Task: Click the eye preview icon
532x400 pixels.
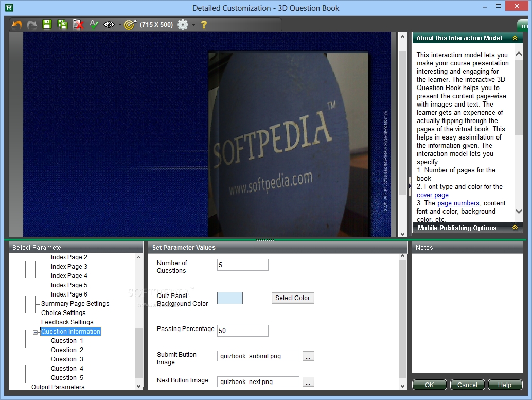Action: (109, 24)
